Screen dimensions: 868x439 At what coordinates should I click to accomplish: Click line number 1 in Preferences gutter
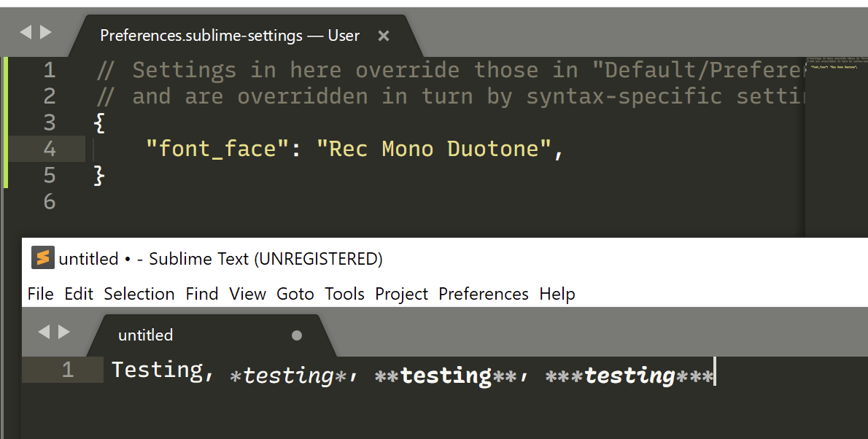click(50, 70)
